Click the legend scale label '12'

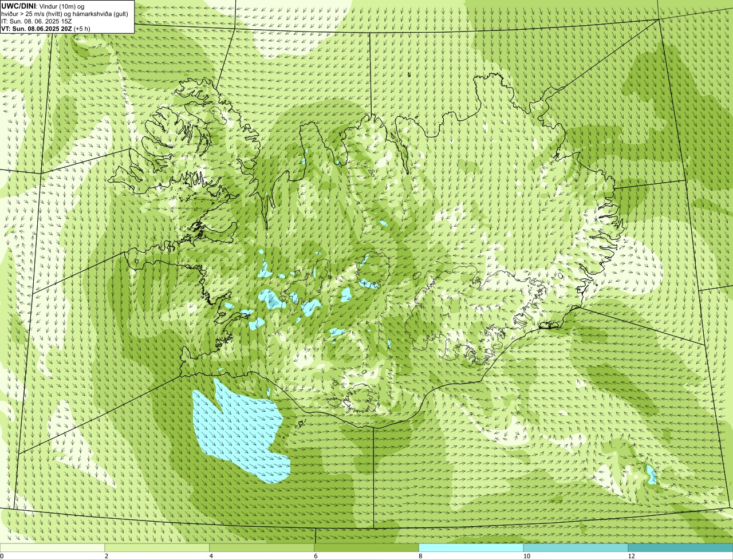tap(631, 556)
